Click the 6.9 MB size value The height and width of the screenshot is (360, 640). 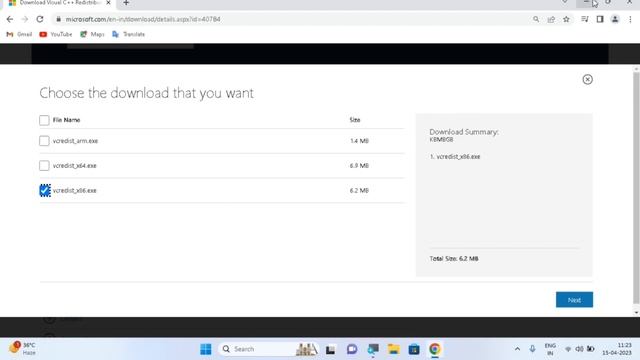pos(359,166)
